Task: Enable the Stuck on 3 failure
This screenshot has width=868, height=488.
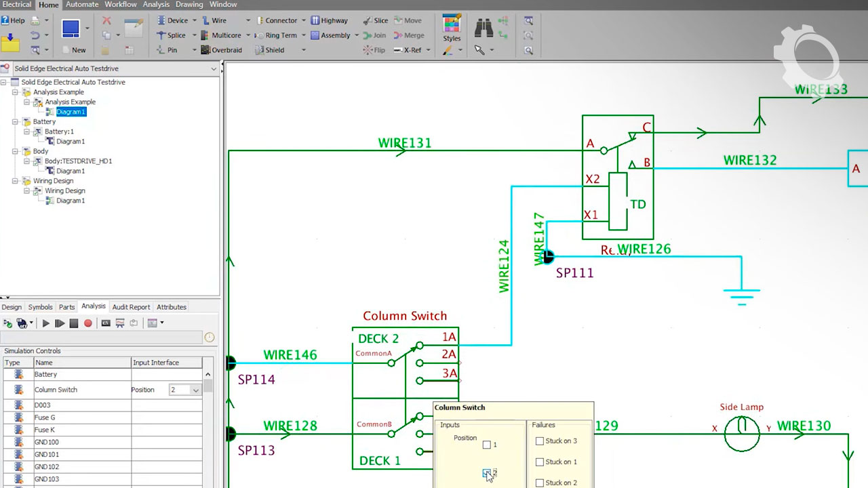Action: click(x=540, y=441)
